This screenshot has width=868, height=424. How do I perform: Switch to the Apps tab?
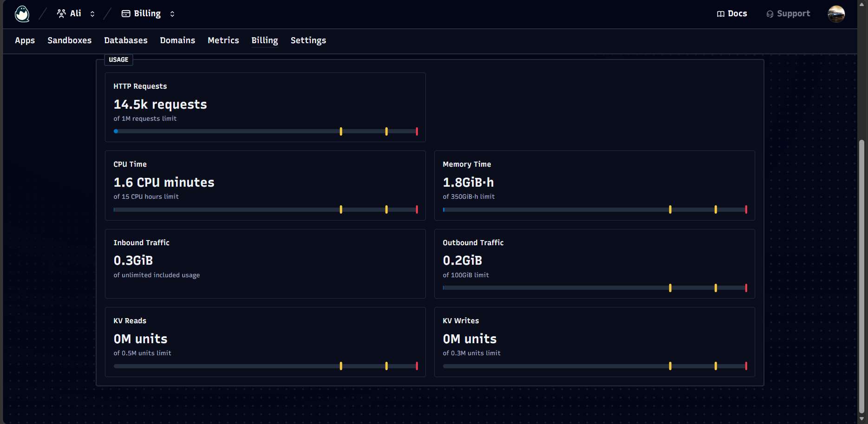point(25,40)
